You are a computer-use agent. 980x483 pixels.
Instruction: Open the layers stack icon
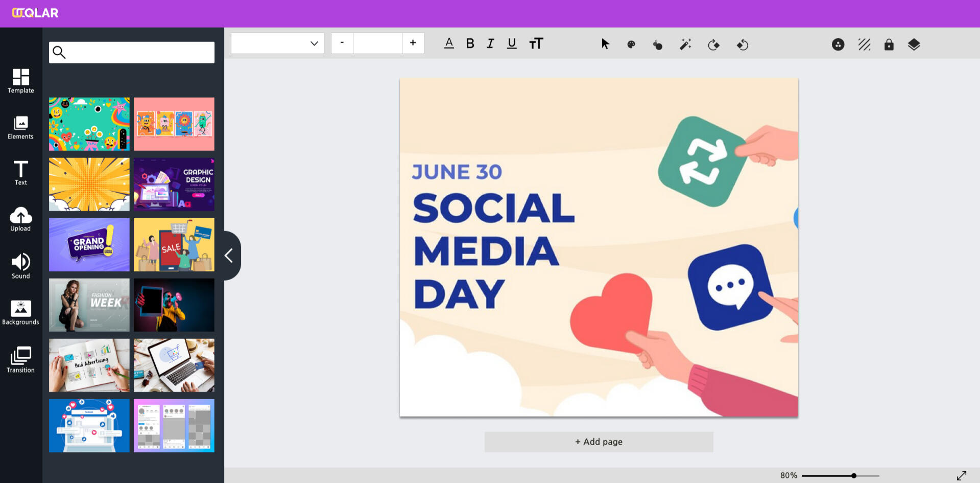[x=914, y=44]
